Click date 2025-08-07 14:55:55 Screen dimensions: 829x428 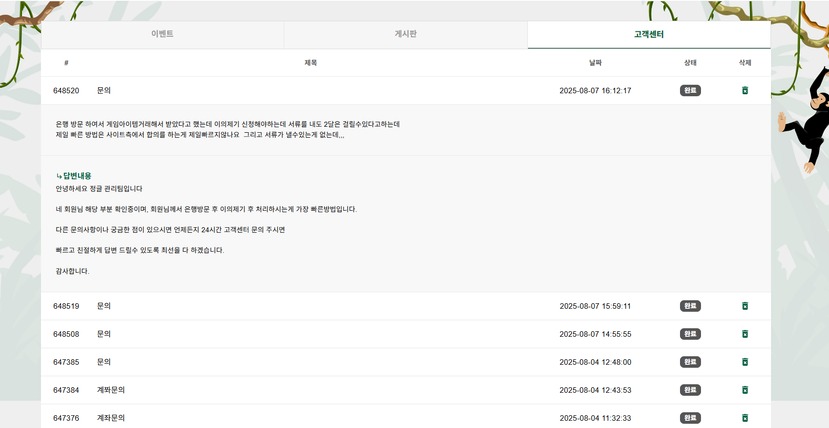coord(595,334)
